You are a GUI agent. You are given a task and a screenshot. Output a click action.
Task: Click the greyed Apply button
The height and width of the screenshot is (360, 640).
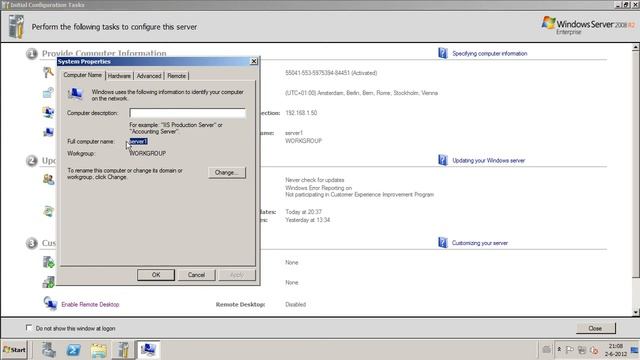pos(237,275)
